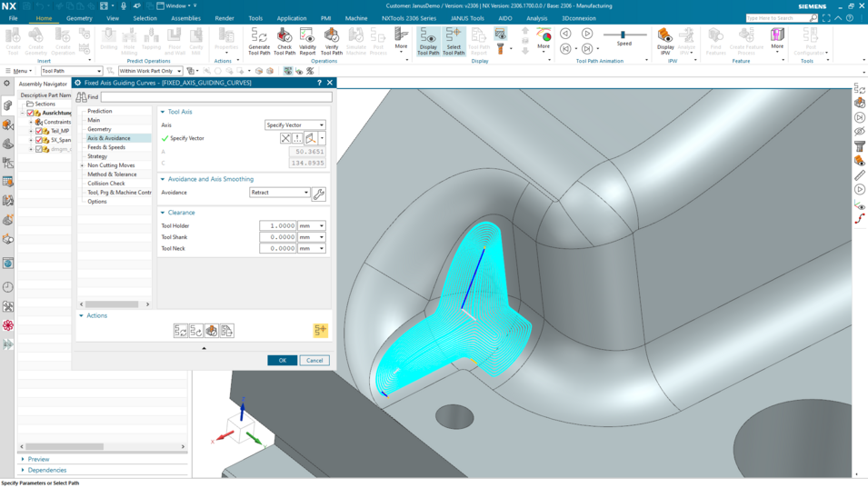Click Hole Milling icon

point(129,35)
